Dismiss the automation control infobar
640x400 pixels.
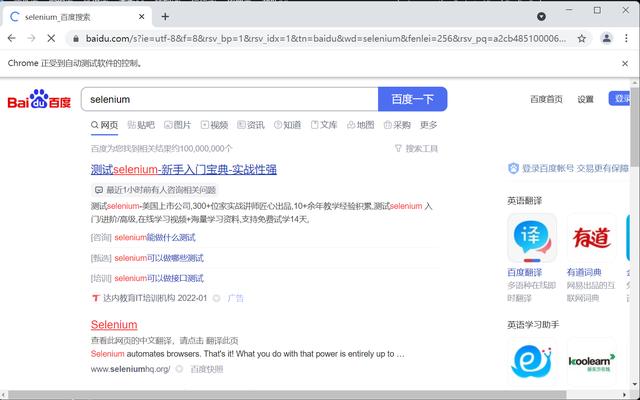(625, 63)
